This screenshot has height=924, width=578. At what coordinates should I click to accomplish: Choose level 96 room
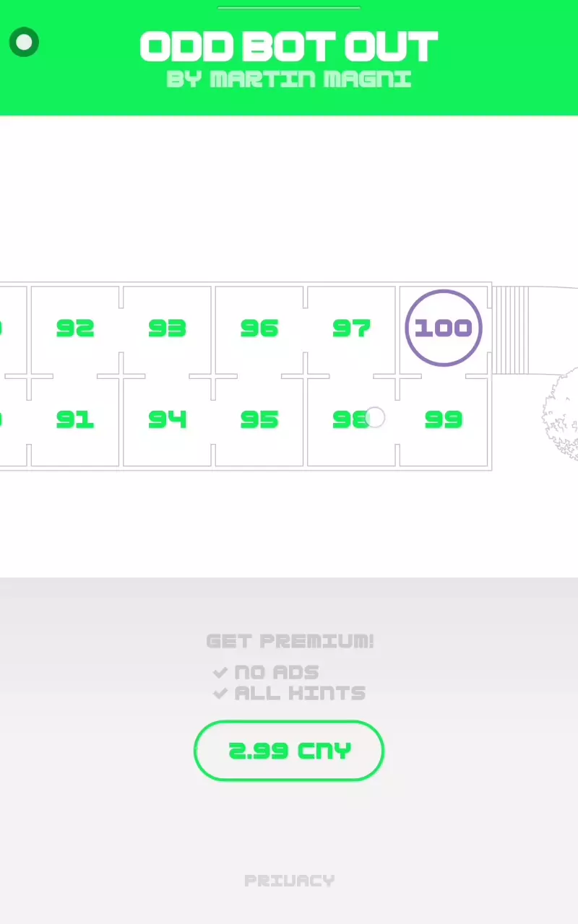point(259,328)
